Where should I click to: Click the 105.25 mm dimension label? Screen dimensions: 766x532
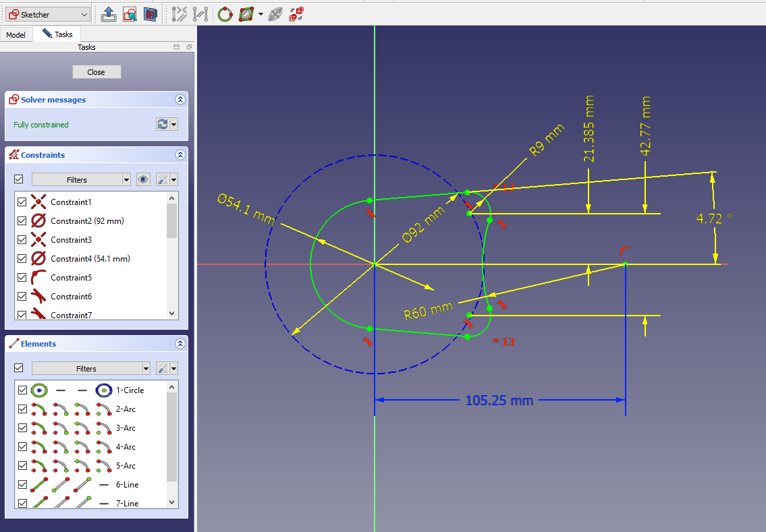(x=499, y=401)
